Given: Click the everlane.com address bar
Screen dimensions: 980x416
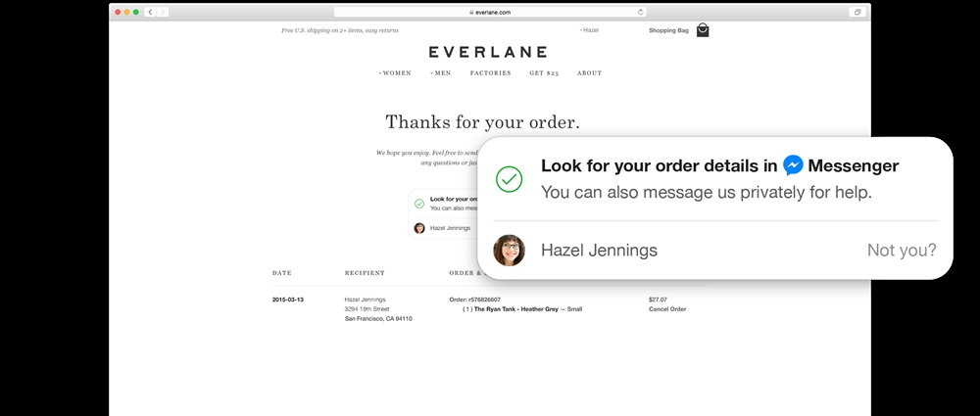Looking at the screenshot, I should click(x=490, y=12).
